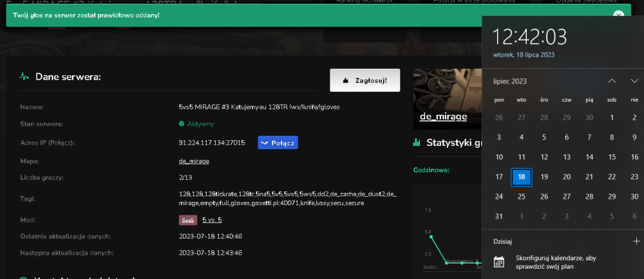Click the vote success message text
This screenshot has height=279, width=644.
pyautogui.click(x=86, y=15)
